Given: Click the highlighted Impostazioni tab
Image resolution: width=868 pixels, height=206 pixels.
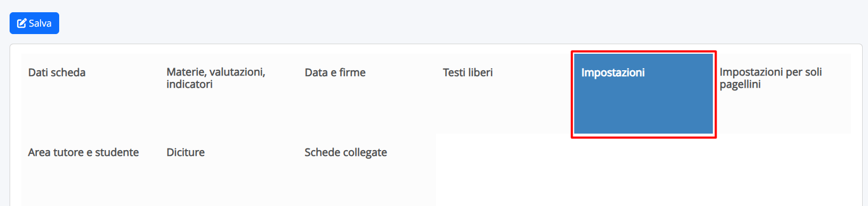Looking at the screenshot, I should coord(644,93).
